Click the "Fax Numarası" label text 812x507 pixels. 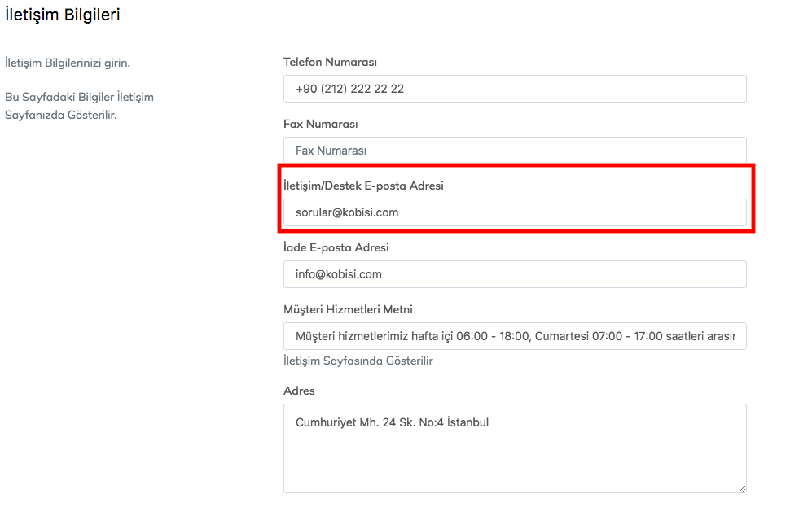pyautogui.click(x=321, y=124)
